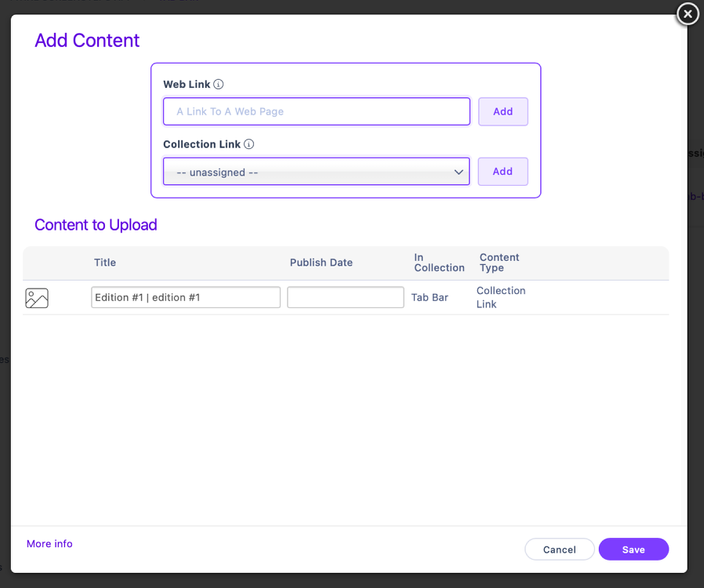Cancel the Add Content dialog
Viewport: 704px width, 588px height.
[560, 550]
